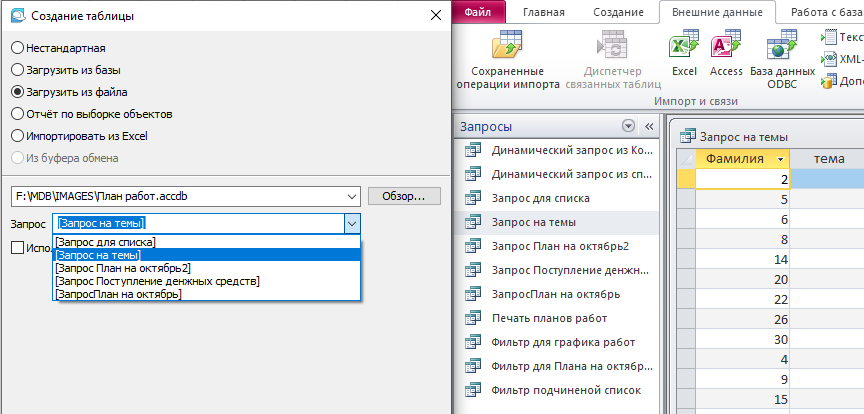864x414 pixels.
Task: Click icon next to Запрос для списка
Action: 473,198
